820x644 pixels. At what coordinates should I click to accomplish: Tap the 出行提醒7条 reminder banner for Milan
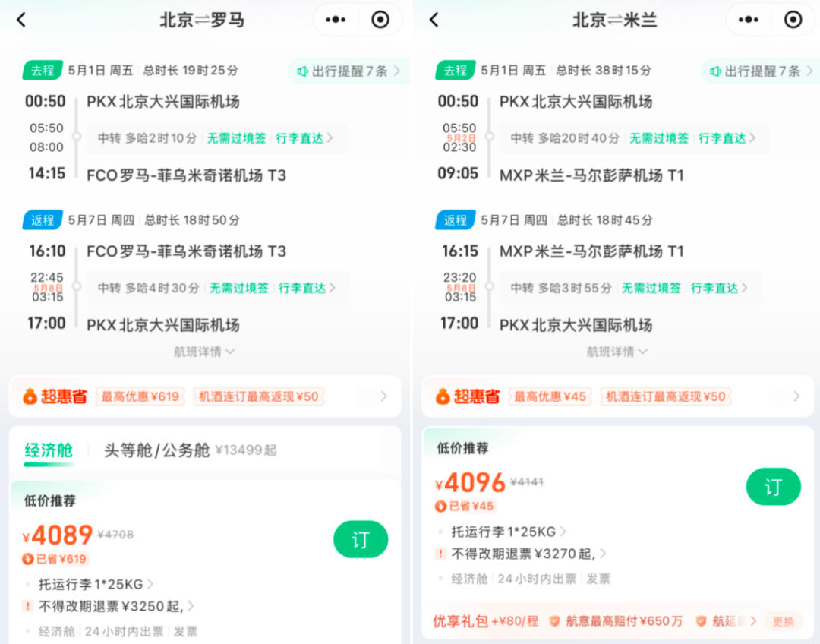click(x=763, y=70)
